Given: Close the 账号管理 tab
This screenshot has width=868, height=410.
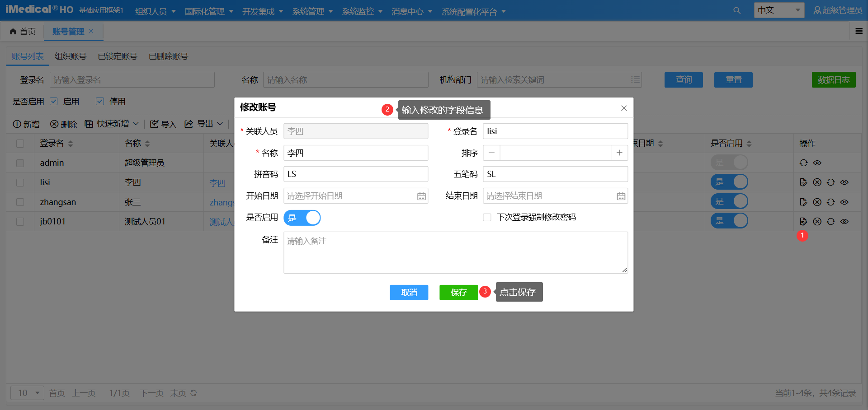Looking at the screenshot, I should (x=91, y=31).
